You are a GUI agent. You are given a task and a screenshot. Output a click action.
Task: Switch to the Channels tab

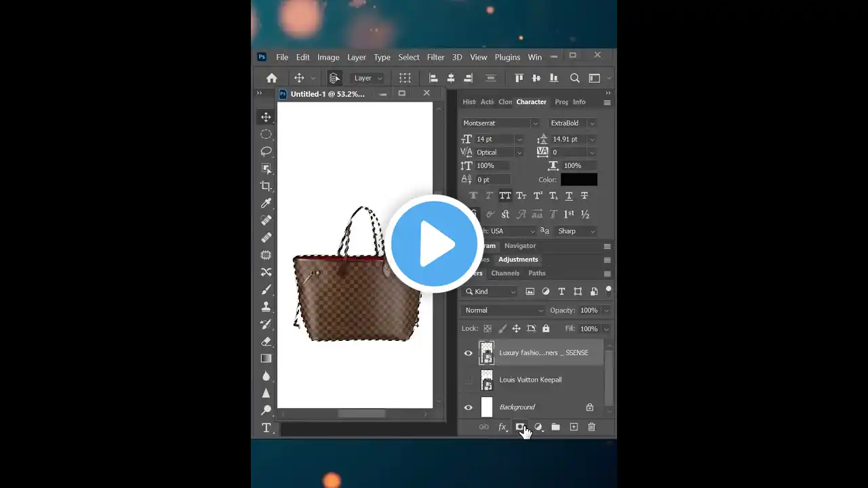tap(505, 273)
